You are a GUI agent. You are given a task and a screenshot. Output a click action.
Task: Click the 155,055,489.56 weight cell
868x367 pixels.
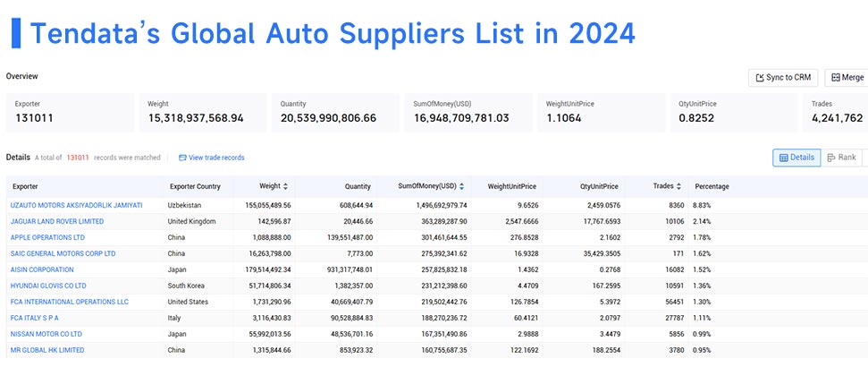tap(268, 205)
